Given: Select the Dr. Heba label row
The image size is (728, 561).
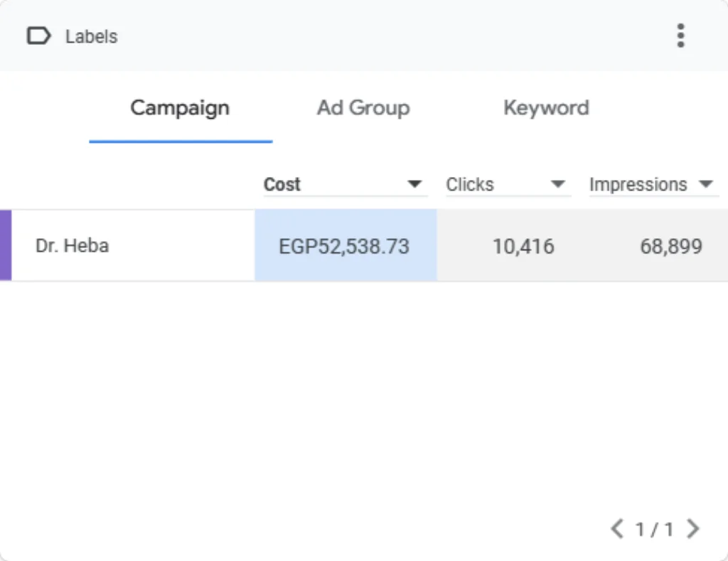Looking at the screenshot, I should coord(364,245).
